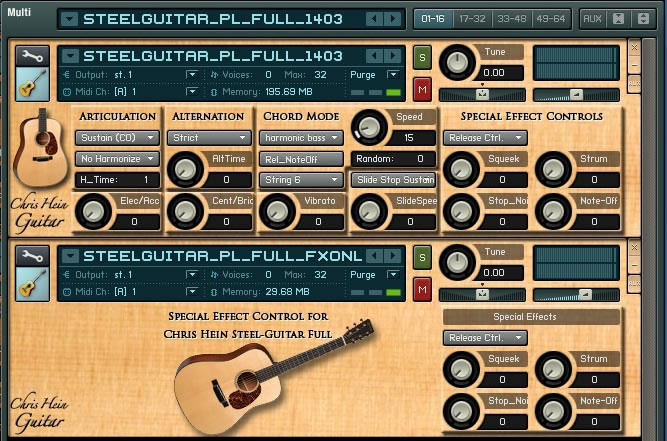Click the volume slider of the 1403 instrument
The height and width of the screenshot is (441, 667).
(x=576, y=94)
